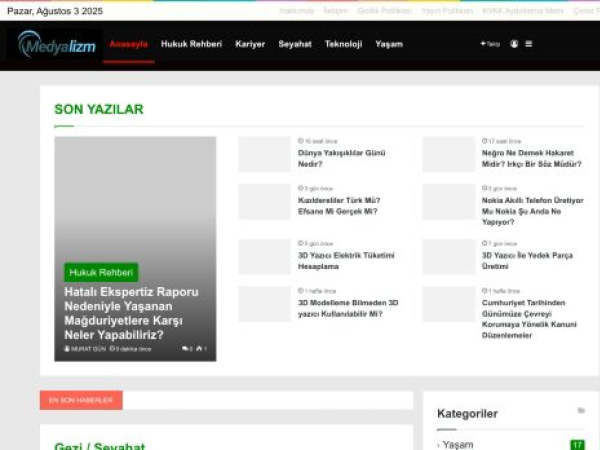Click the green Hukuk Rehberi category badge
Screen dimensions: 600x450
pyautogui.click(x=101, y=272)
